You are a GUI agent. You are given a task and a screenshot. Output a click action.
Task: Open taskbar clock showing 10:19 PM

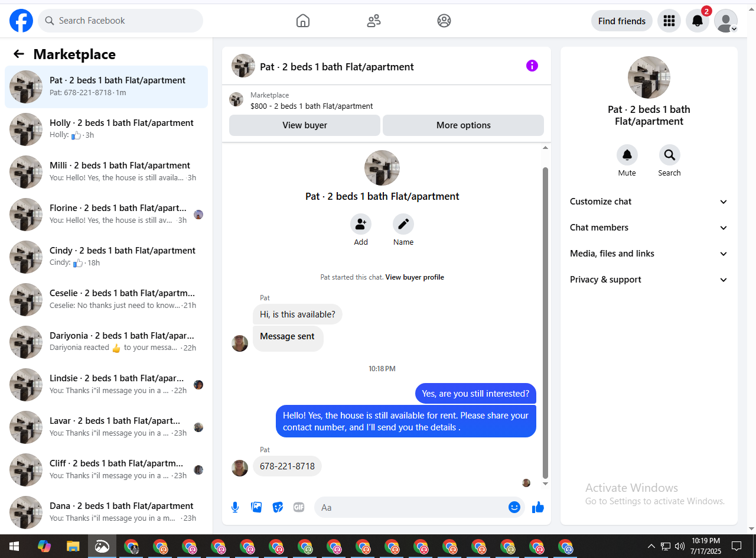pos(706,546)
